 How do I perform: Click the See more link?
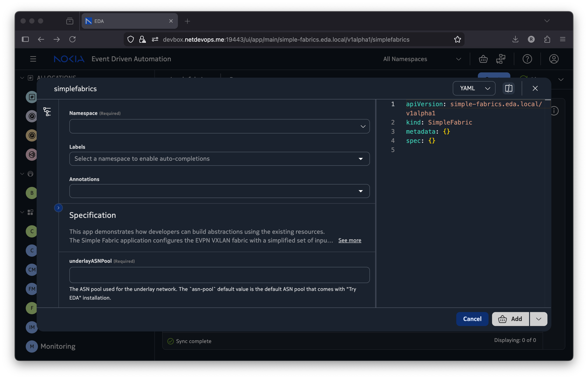[x=349, y=241]
